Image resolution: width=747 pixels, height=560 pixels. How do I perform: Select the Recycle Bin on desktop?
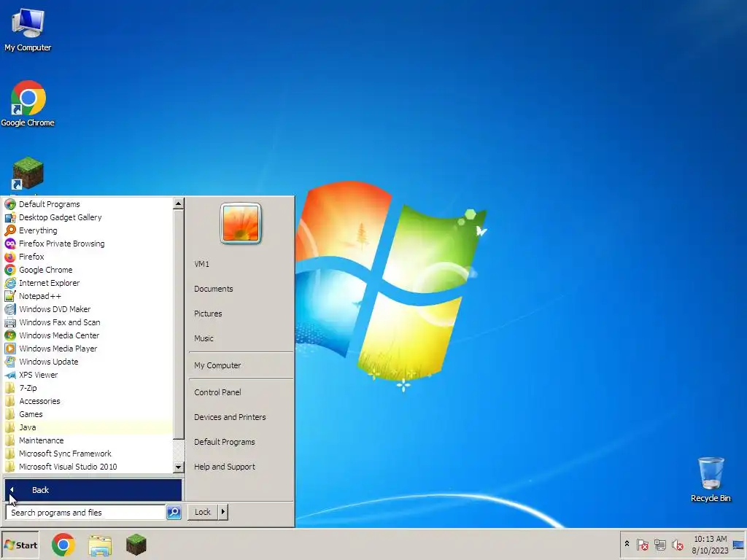click(x=711, y=479)
